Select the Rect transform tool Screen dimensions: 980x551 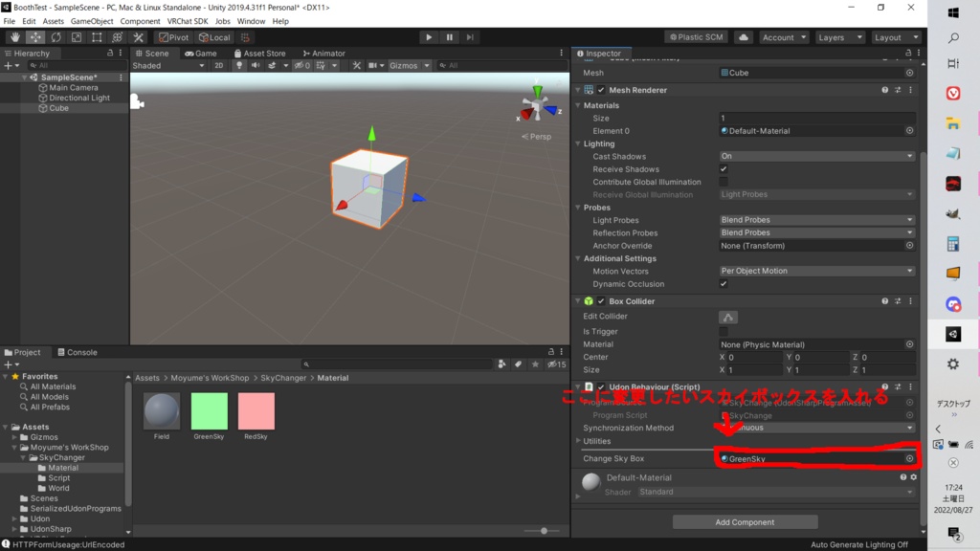tap(97, 37)
